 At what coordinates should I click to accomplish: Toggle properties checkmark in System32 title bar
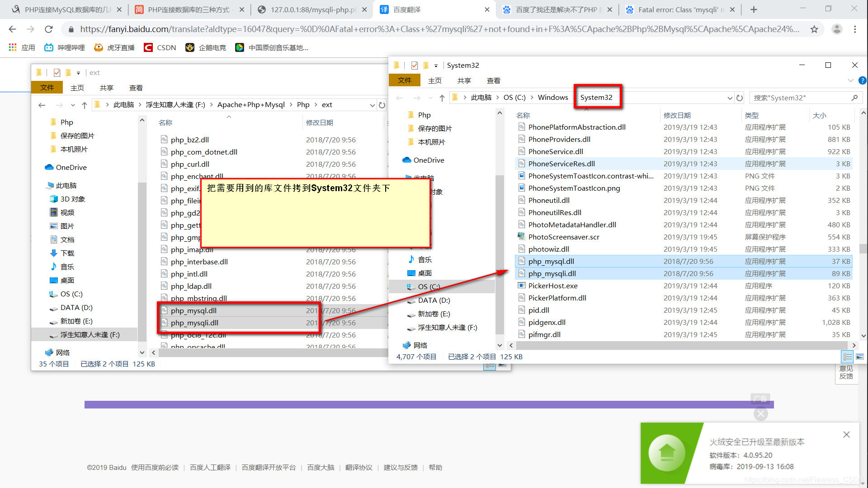point(414,66)
